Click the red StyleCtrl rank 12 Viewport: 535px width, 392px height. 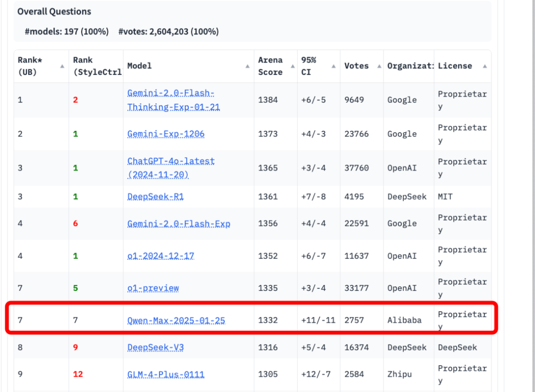(78, 374)
